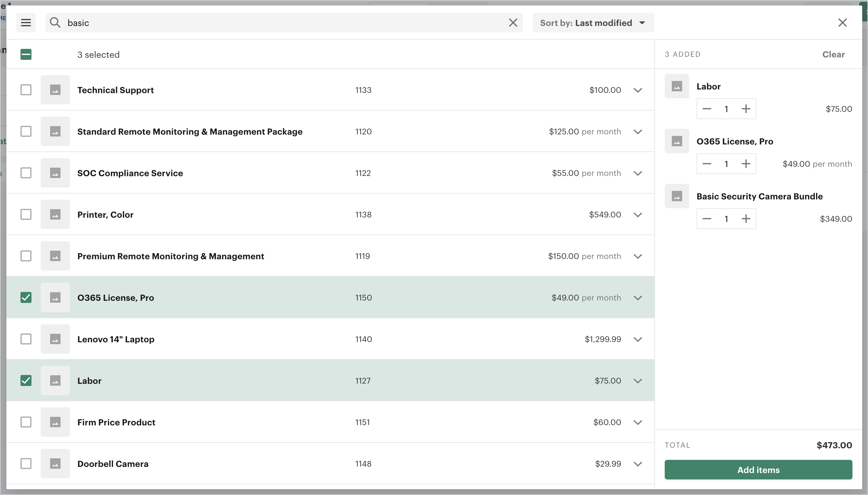Decrease O365 License quantity with minus icon
The image size is (868, 495).
click(707, 164)
